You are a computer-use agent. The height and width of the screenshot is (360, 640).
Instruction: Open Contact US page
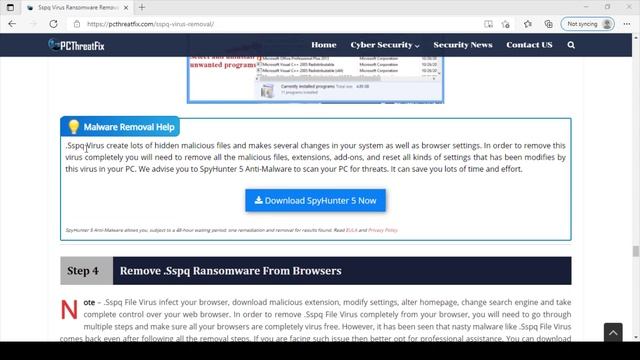pyautogui.click(x=529, y=45)
